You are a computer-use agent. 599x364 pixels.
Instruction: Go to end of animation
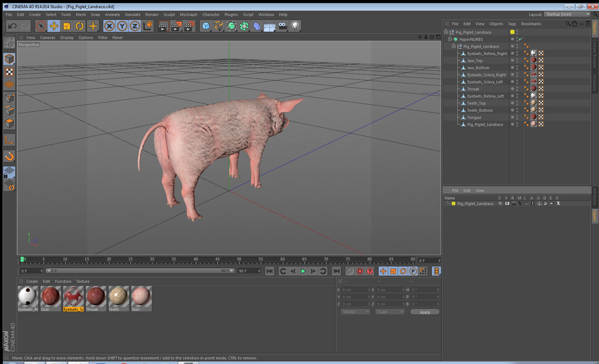336,271
